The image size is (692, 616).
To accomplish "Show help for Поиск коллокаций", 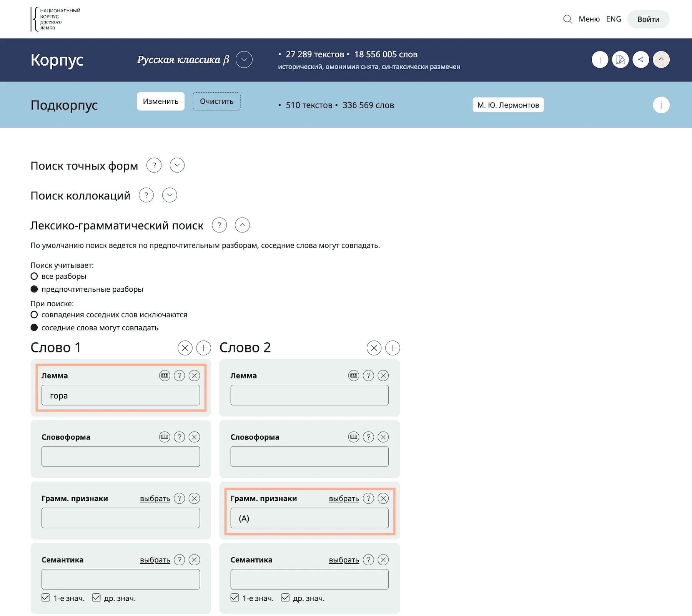I will (146, 195).
